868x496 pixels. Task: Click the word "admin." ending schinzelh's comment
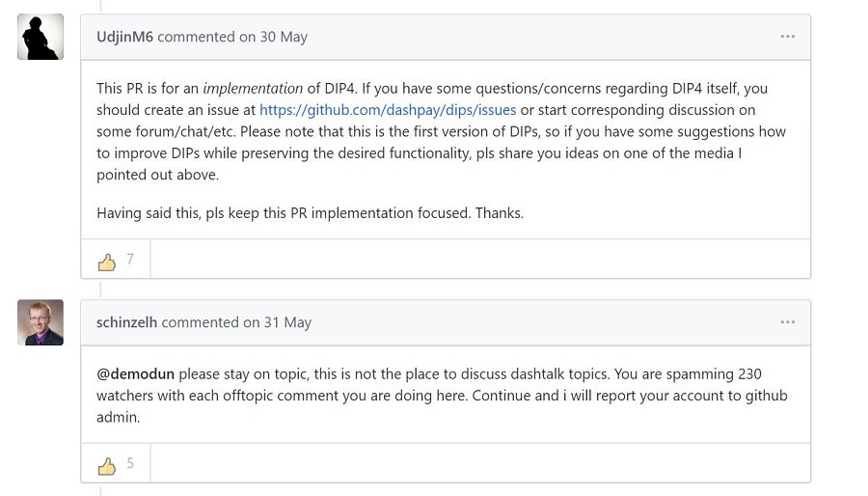point(119,418)
